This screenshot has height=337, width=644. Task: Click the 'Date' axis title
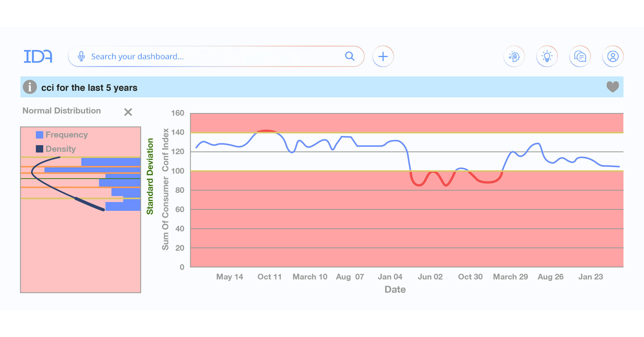(395, 289)
